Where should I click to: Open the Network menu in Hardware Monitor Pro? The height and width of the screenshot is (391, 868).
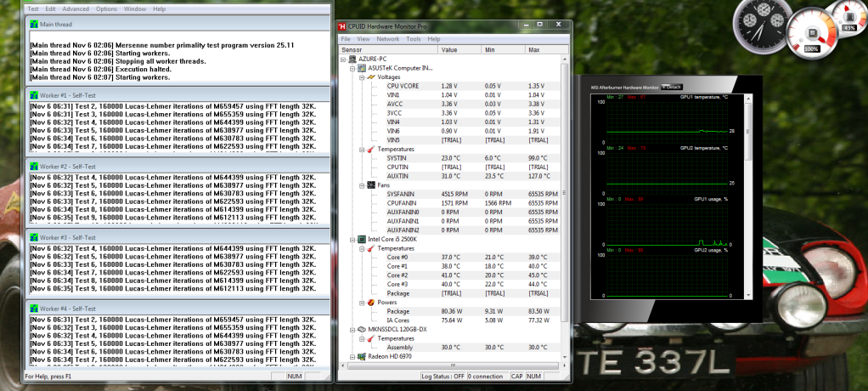387,39
